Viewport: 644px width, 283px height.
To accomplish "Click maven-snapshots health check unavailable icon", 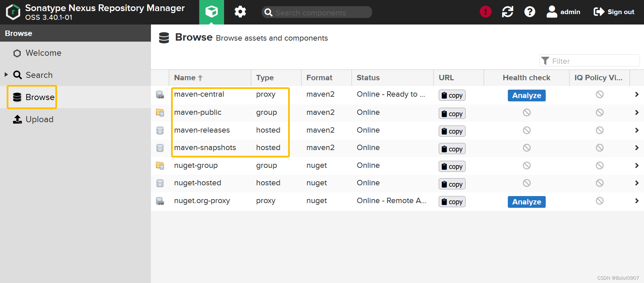I will click(x=527, y=148).
